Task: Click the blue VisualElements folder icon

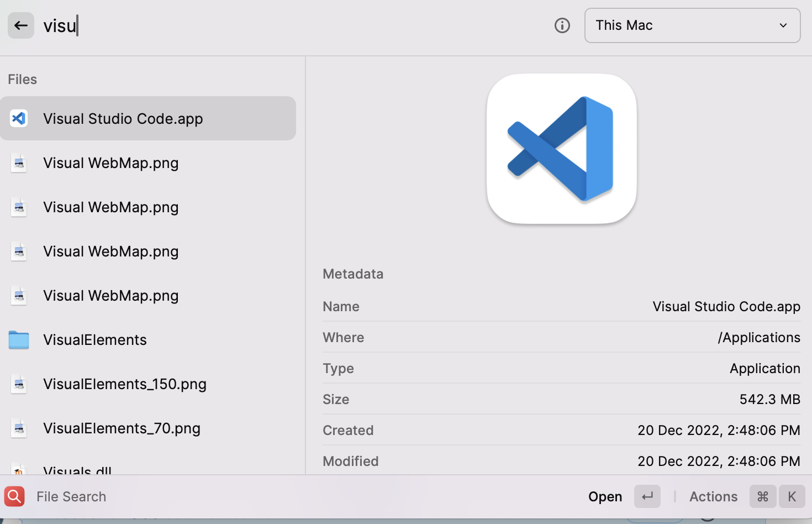Action: (x=19, y=339)
